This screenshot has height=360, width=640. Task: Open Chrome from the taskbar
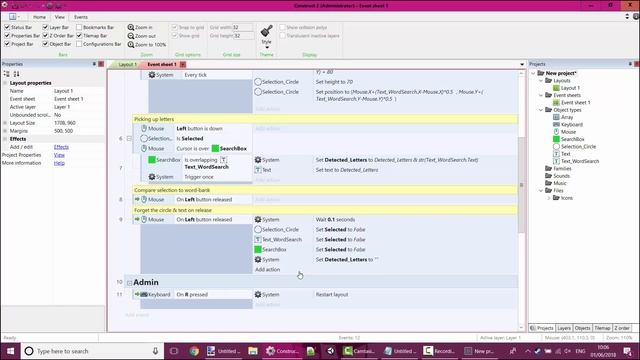point(194,351)
